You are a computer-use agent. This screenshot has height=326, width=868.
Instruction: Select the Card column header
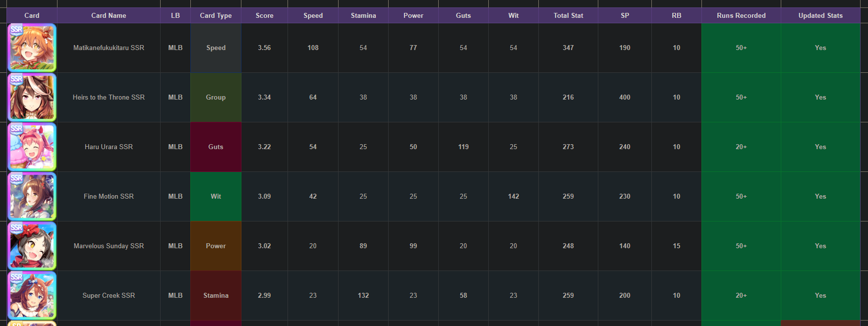pos(32,15)
